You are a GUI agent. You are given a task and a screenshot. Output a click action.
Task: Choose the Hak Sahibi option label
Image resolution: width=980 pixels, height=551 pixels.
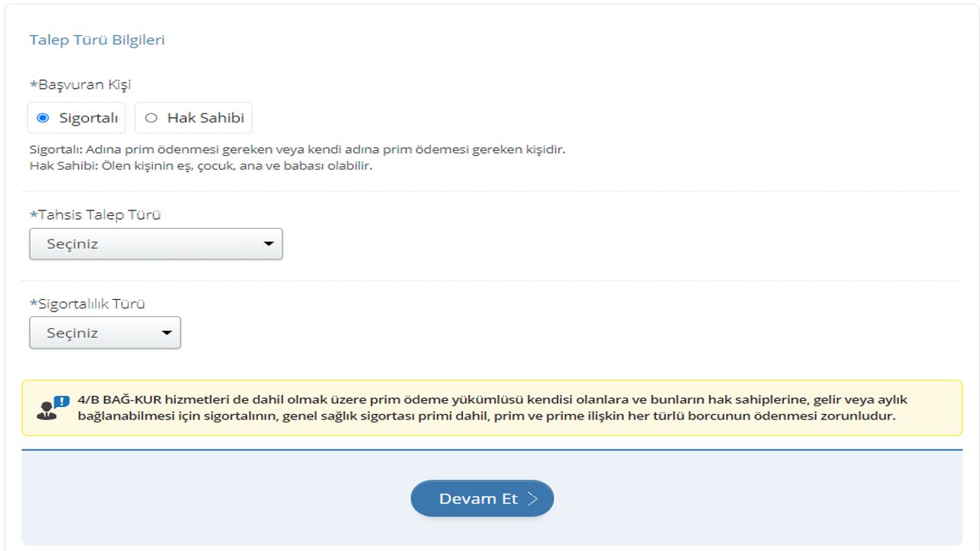205,118
